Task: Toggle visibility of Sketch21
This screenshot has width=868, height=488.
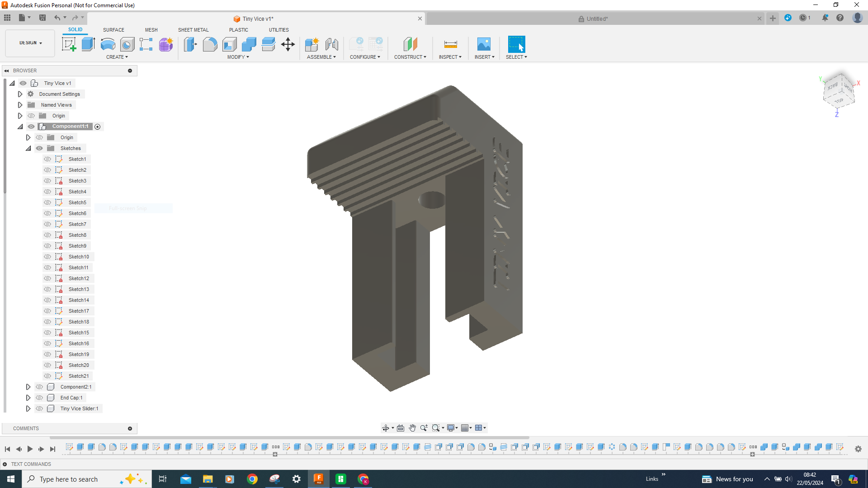Action: (47, 376)
